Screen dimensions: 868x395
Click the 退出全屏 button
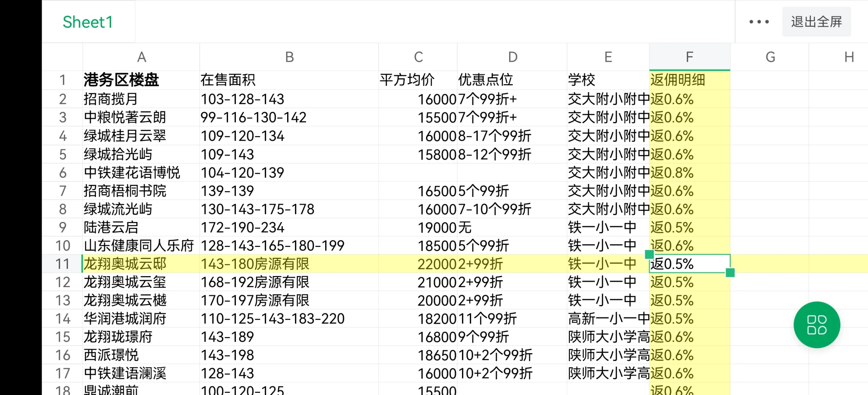point(816,22)
